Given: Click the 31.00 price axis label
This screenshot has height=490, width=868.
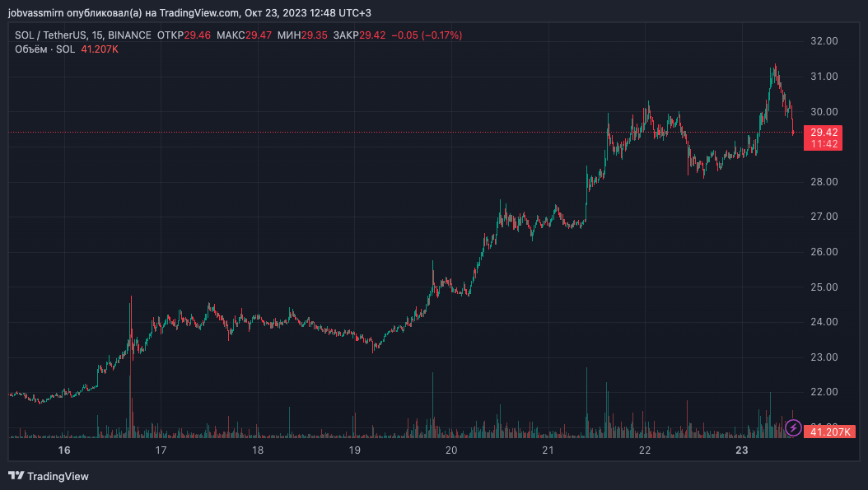Looking at the screenshot, I should 824,77.
